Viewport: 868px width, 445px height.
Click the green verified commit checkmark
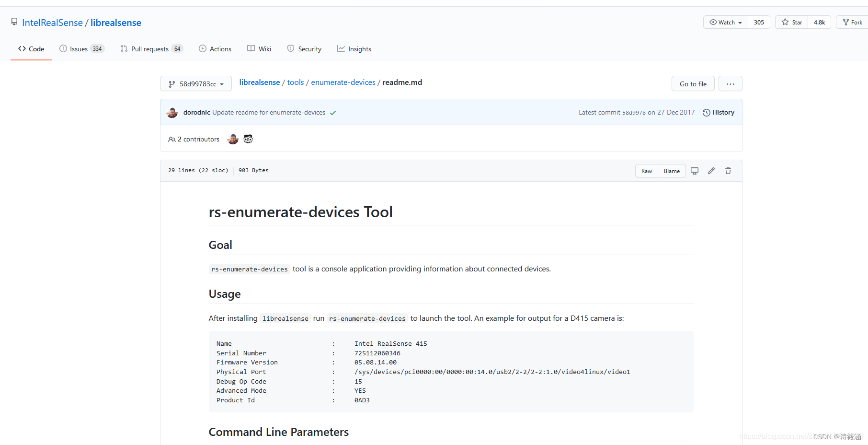[333, 112]
